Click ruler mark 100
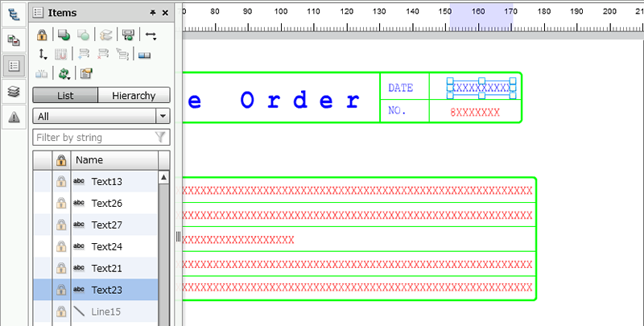The image size is (644, 326). point(280,11)
